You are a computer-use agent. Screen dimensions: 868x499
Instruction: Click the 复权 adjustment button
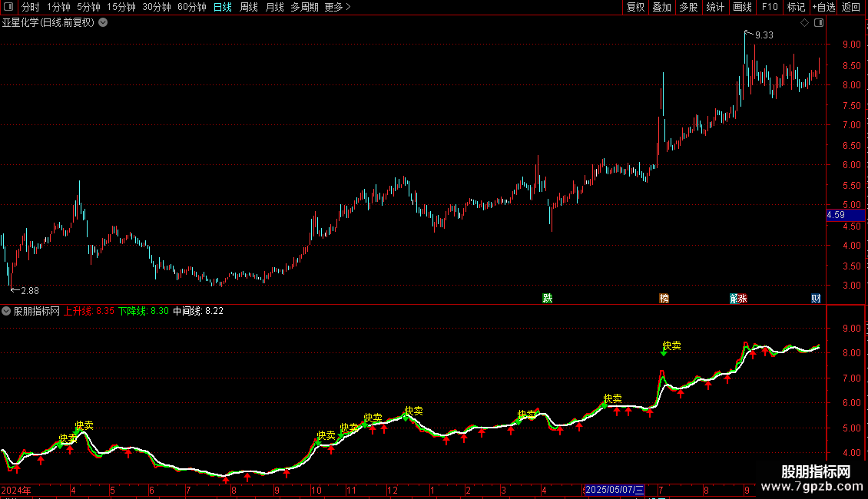tap(635, 7)
